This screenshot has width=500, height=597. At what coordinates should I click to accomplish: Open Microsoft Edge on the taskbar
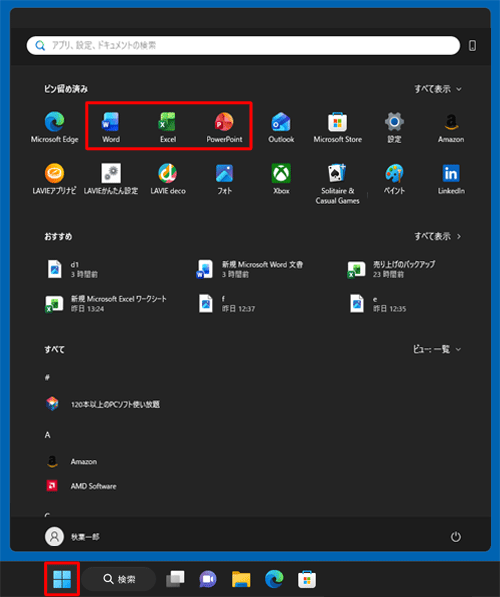(274, 579)
